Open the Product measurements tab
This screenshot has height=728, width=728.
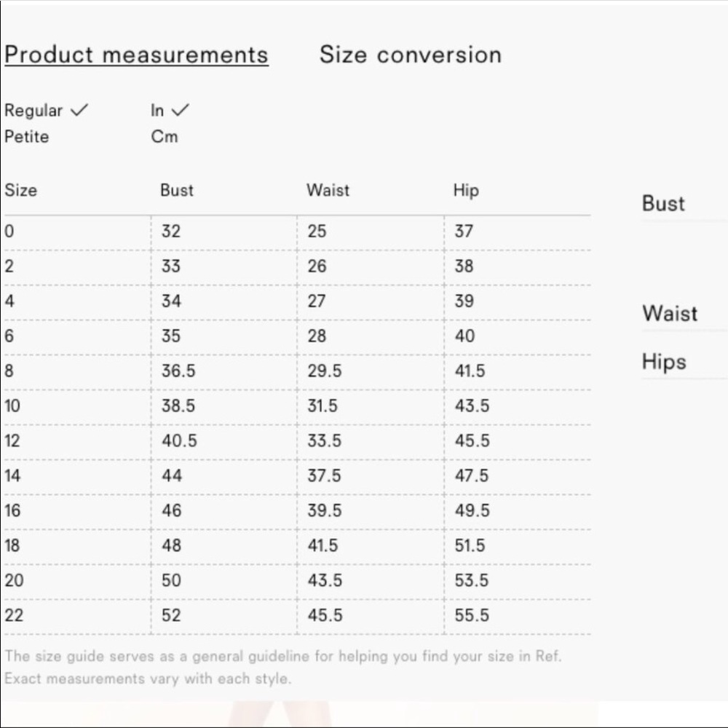(x=137, y=55)
